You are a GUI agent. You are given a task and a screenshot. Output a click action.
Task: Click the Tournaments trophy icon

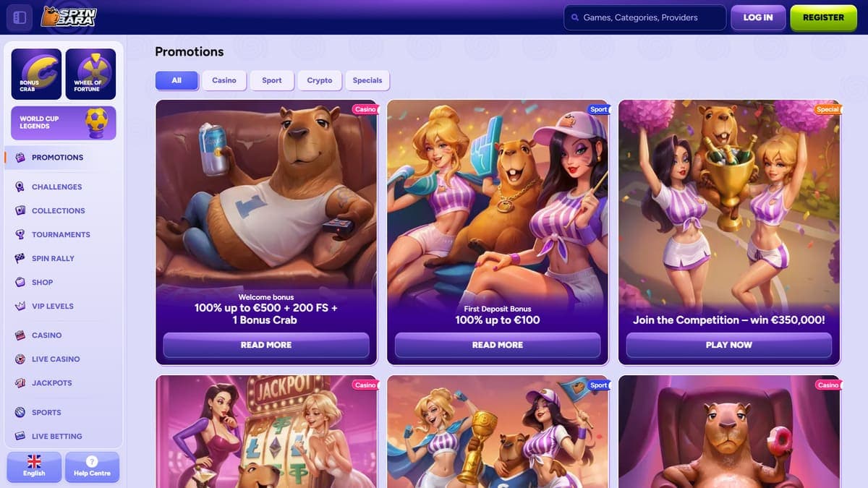(20, 234)
